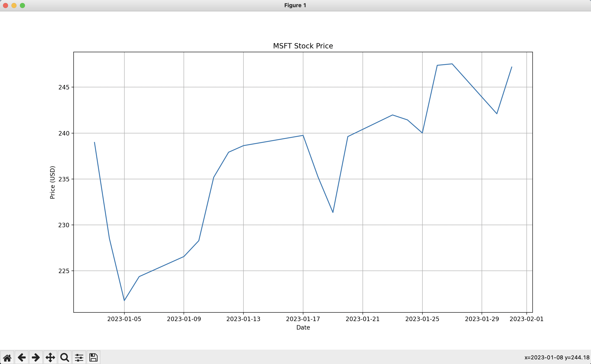591x364 pixels.
Task: Click the 2023-01-25 tick label
Action: pos(422,319)
